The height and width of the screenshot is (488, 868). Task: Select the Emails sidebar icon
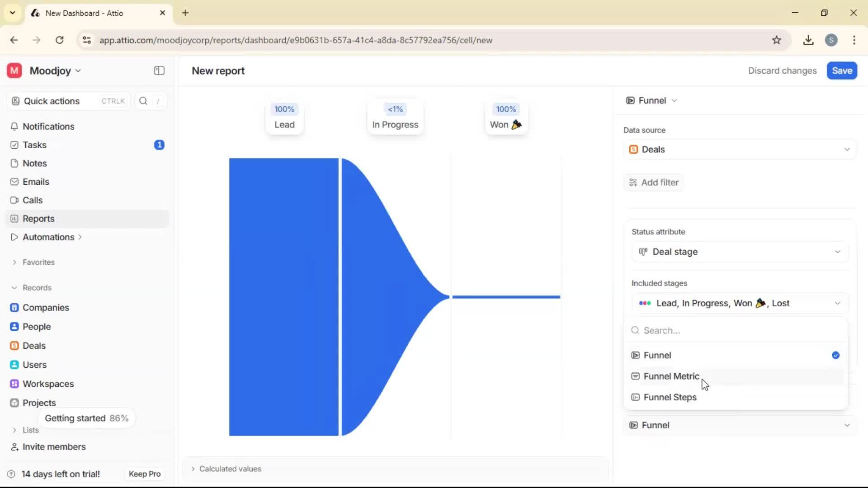pos(36,182)
